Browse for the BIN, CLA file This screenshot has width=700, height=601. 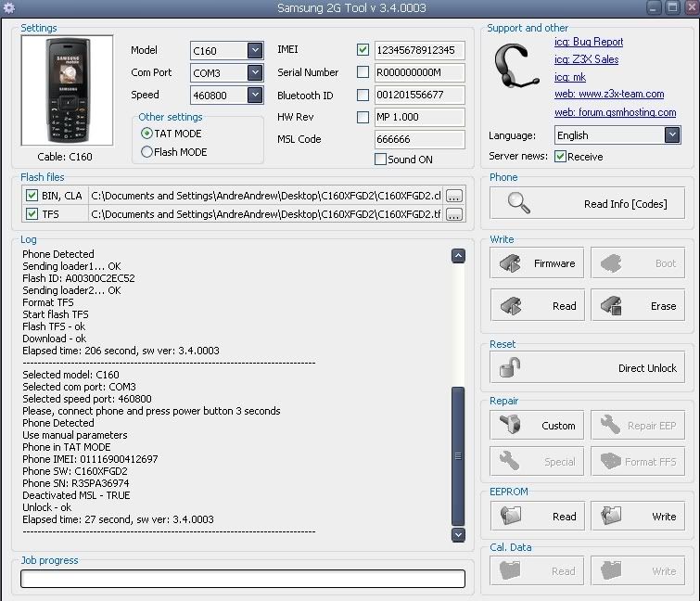point(454,196)
